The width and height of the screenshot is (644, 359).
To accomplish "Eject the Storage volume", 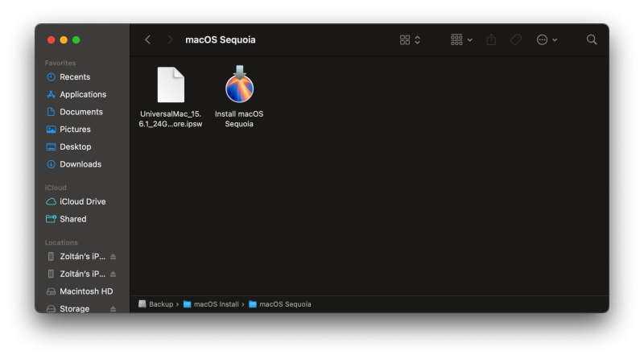I will 114,308.
